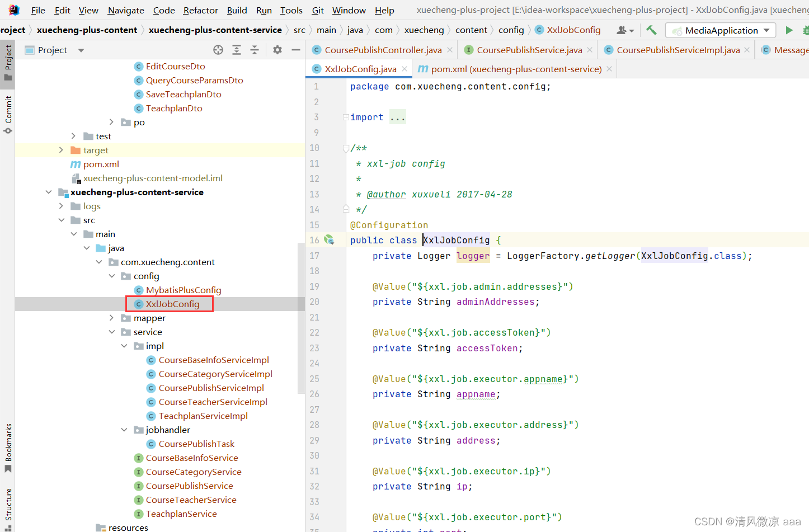Open the Bookmarks tool window
The height and width of the screenshot is (532, 809).
(x=8, y=448)
